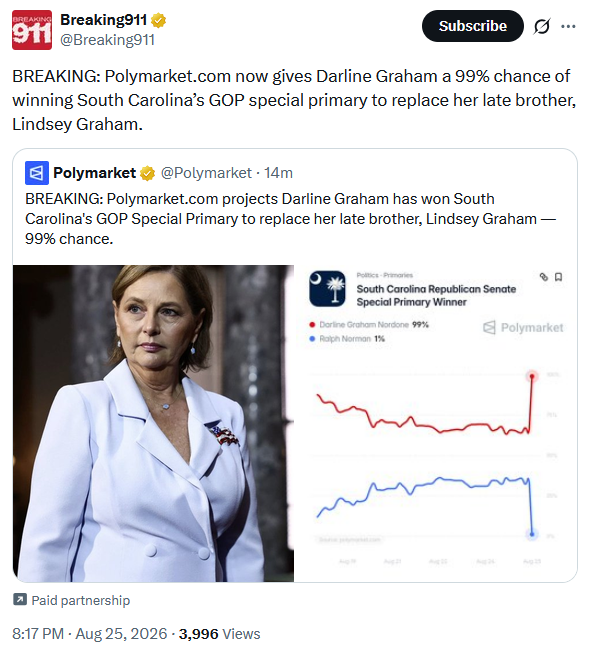592x651 pixels.
Task: Click Polymarket's verified badge
Action: [x=147, y=173]
